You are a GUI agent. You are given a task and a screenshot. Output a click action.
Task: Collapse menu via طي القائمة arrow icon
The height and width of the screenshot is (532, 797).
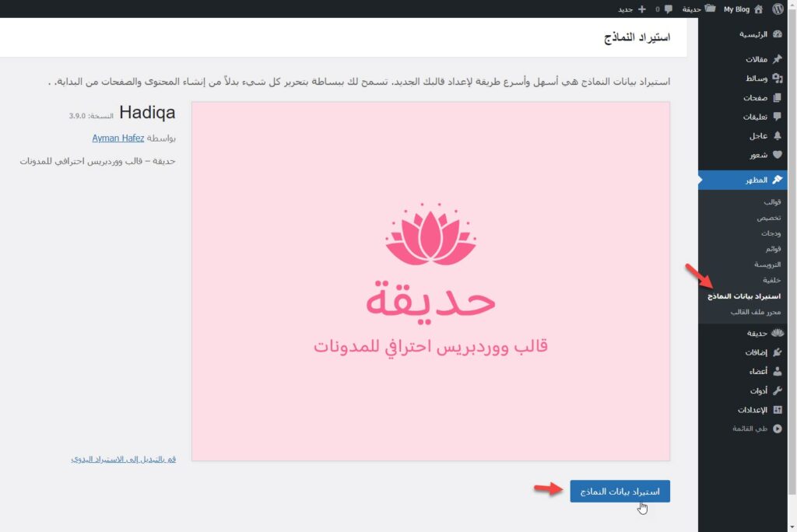778,429
